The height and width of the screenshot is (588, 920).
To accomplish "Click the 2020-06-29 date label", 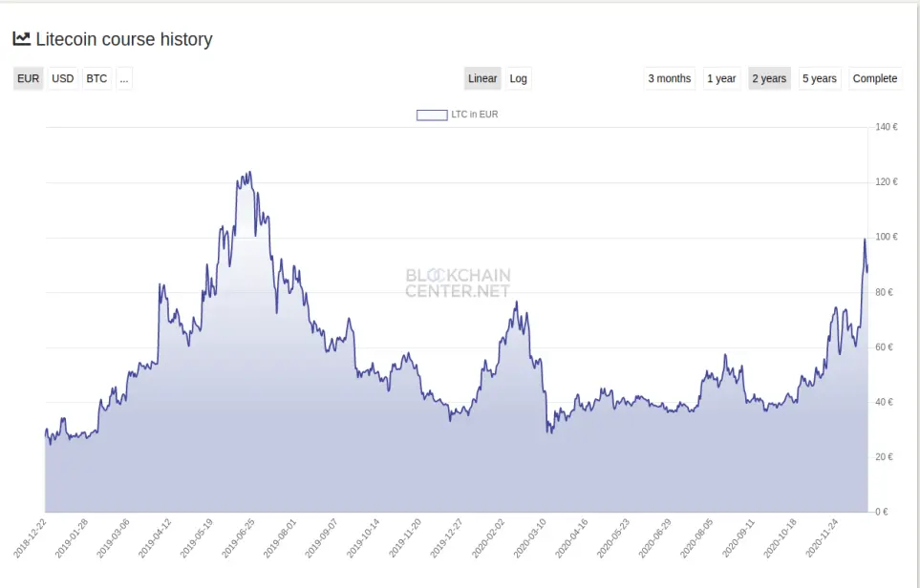I will coord(654,538).
